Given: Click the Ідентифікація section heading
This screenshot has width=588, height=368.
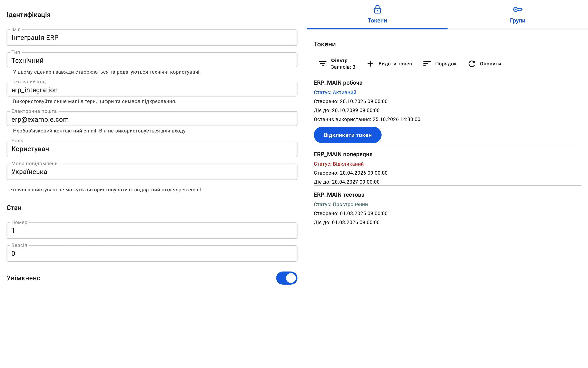Looking at the screenshot, I should click(28, 15).
